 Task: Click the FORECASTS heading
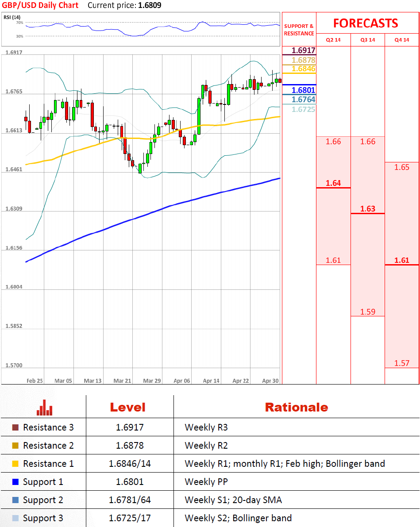pos(366,23)
